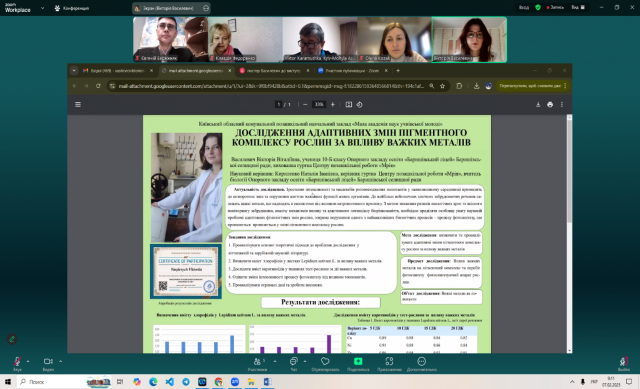
Task: Open Visual Studio Code from taskbar
Action: [169, 382]
